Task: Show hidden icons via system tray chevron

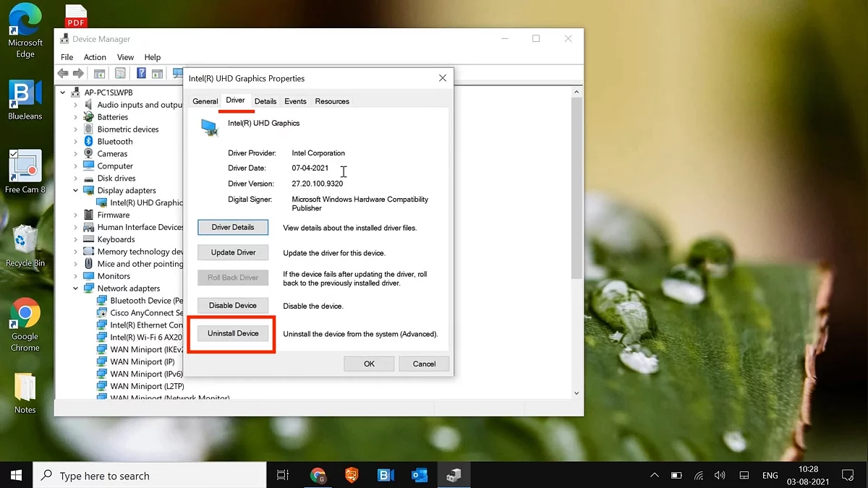Action: point(655,475)
